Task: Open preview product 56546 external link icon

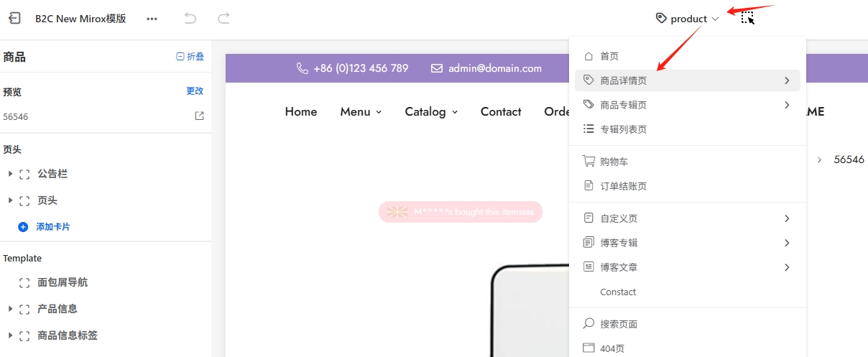Action: tap(199, 116)
